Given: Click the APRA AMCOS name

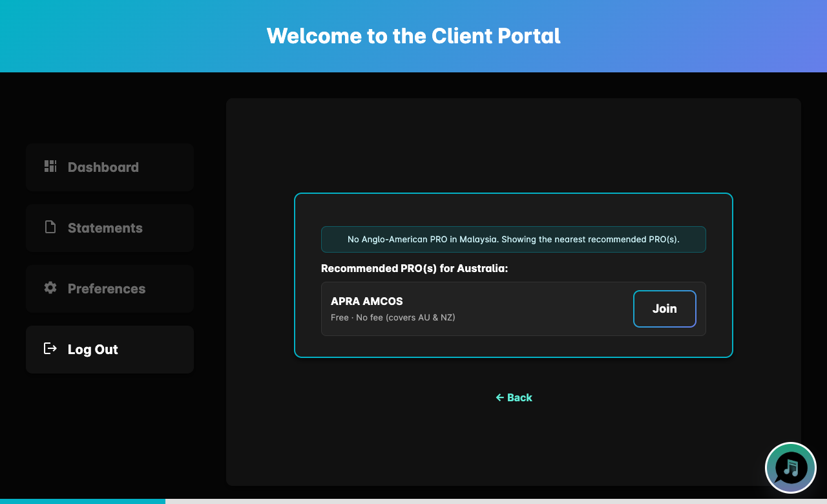Looking at the screenshot, I should [x=366, y=301].
